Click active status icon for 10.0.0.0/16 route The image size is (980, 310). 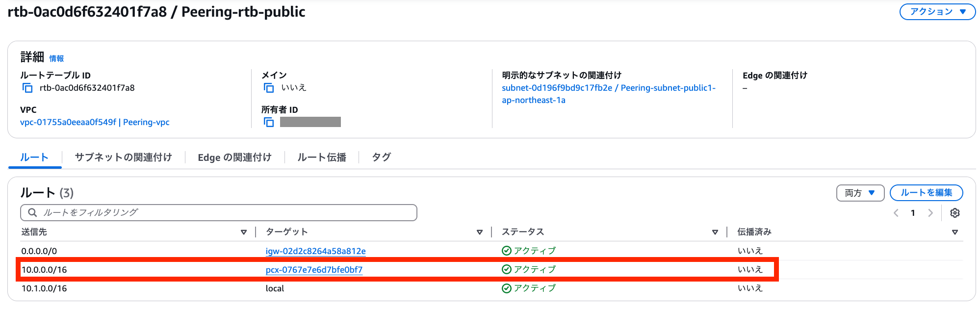[507, 269]
